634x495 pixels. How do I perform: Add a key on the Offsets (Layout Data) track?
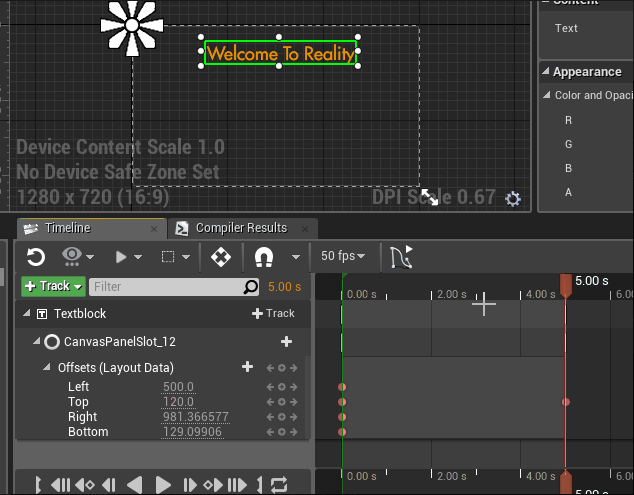tap(247, 367)
